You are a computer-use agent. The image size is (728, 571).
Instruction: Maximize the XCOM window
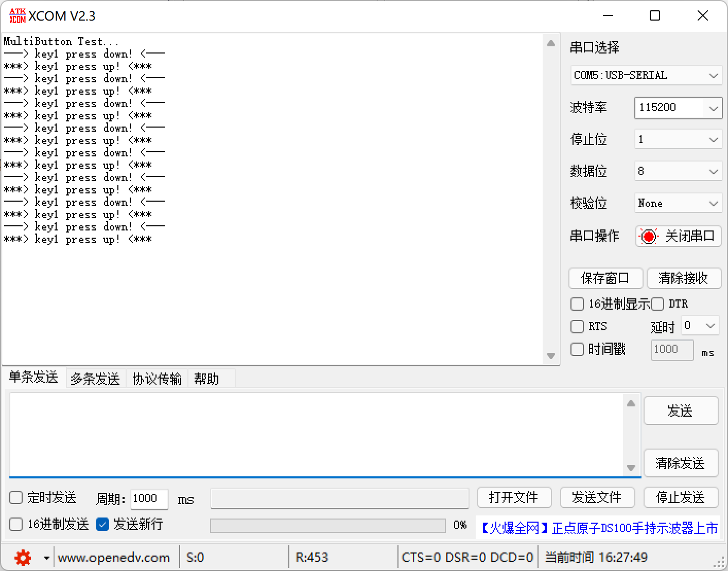pyautogui.click(x=655, y=16)
